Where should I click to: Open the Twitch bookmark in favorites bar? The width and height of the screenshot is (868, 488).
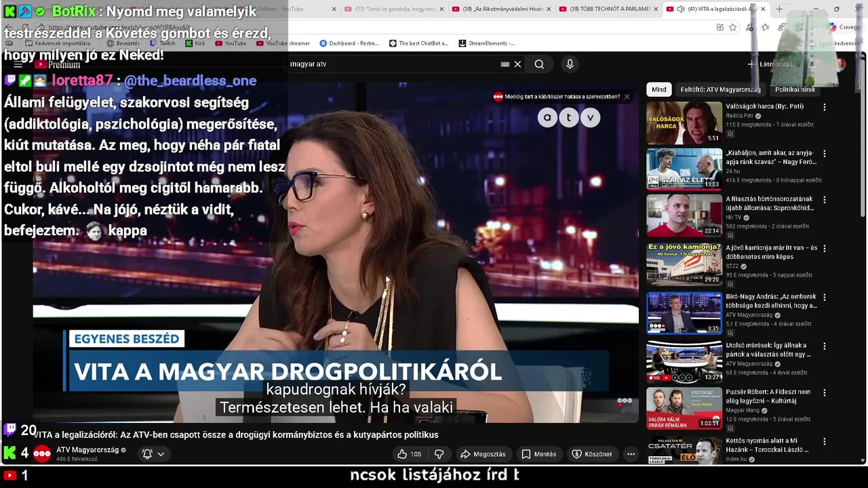pos(163,43)
